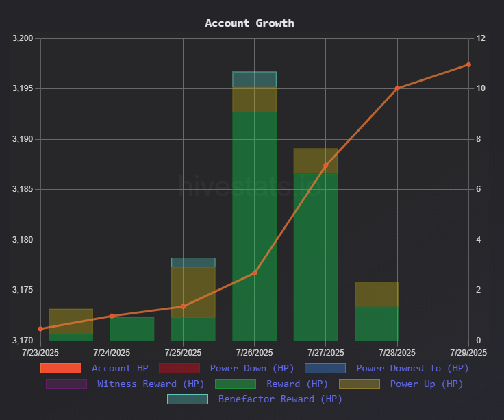Screen dimensions: 504x420
Task: Click the teal Benefactor segment atop 7/26 bar
Action: 254,79
